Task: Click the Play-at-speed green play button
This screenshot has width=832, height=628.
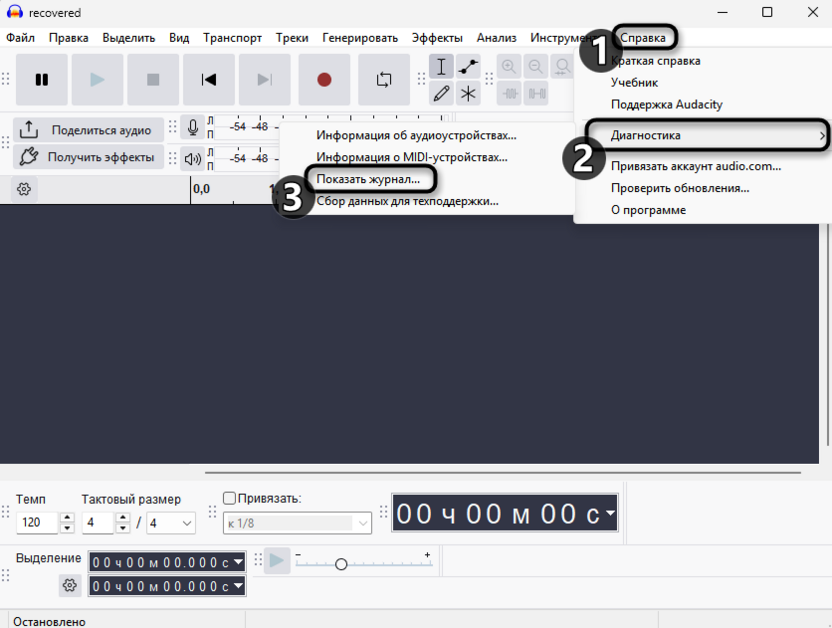Action: (x=276, y=560)
